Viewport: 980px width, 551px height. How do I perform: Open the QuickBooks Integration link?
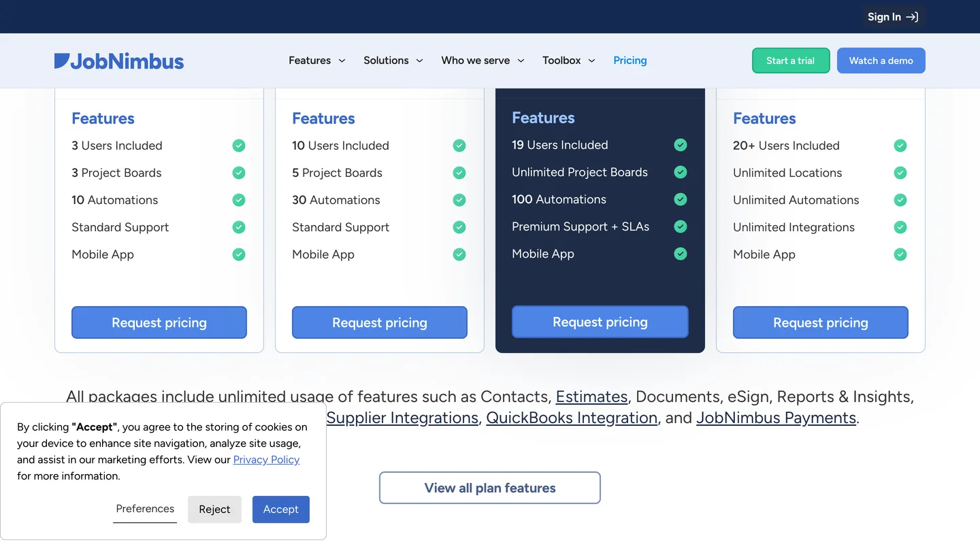point(572,418)
